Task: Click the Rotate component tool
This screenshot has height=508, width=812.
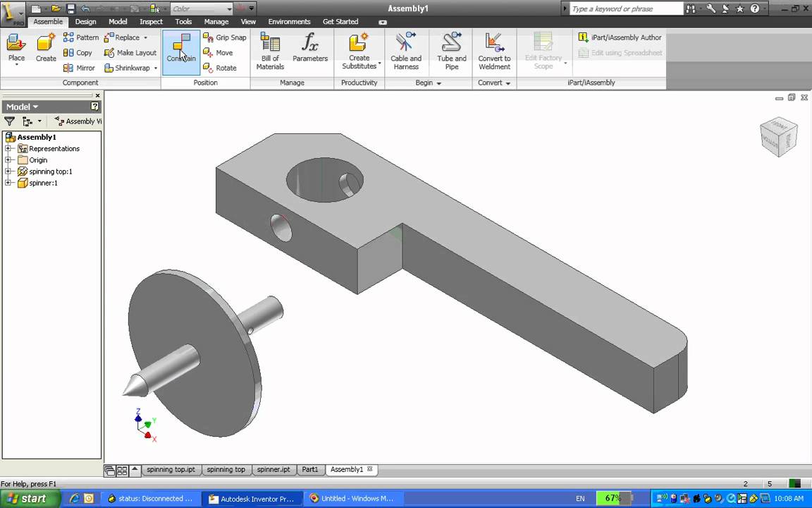Action: click(x=220, y=68)
